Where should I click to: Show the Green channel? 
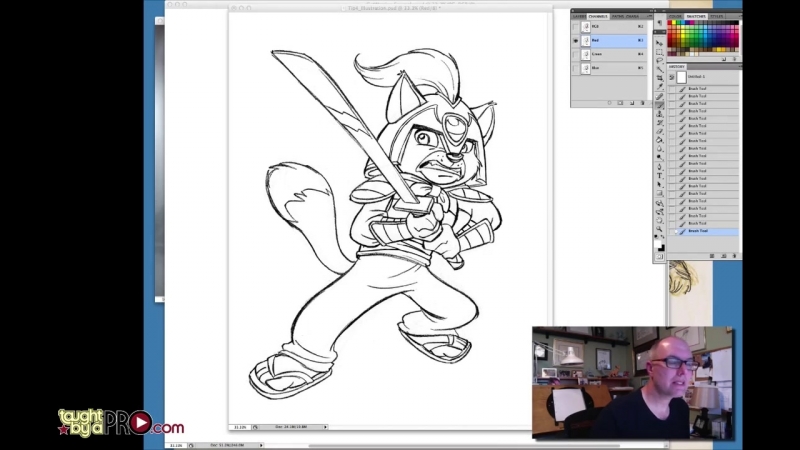(x=576, y=54)
